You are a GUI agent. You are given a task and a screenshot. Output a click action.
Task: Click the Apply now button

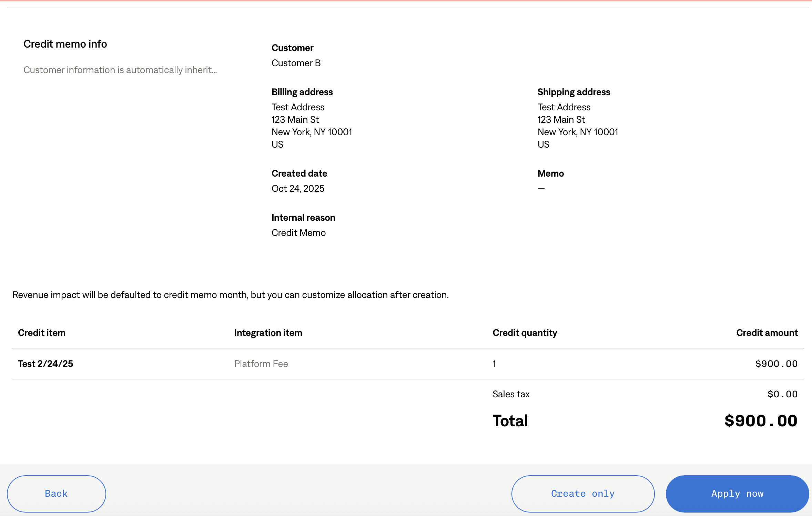737,494
